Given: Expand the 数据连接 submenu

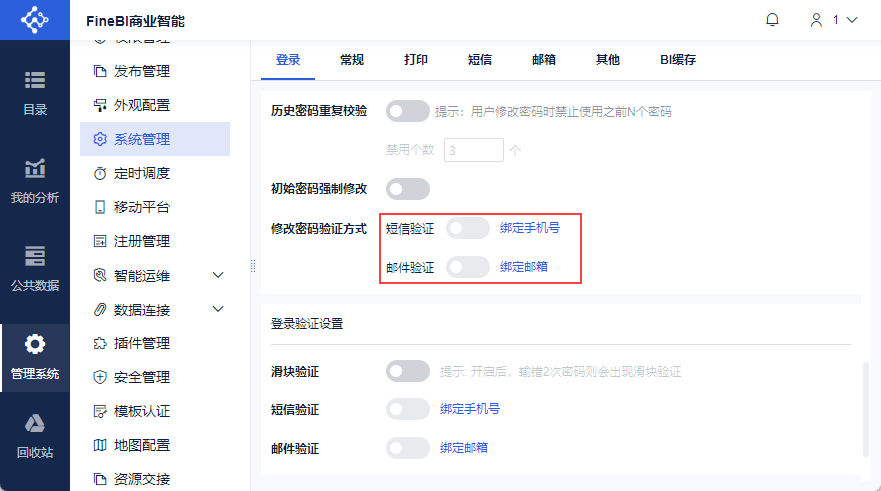Looking at the screenshot, I should pyautogui.click(x=219, y=309).
